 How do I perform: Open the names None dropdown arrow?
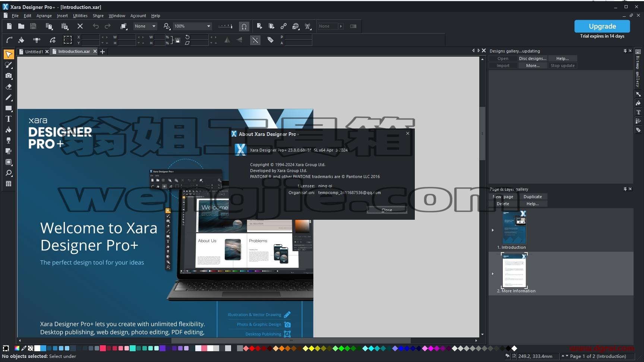click(x=341, y=26)
